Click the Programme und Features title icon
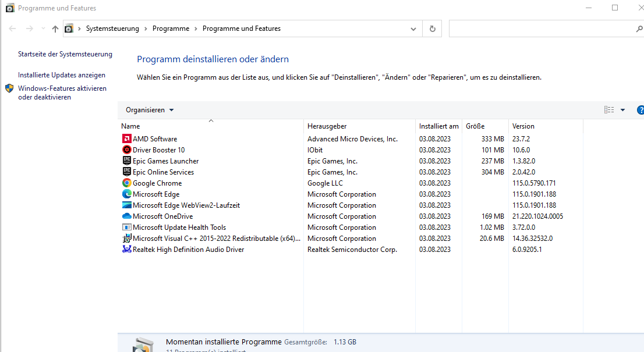This screenshot has width=644, height=352. point(10,8)
